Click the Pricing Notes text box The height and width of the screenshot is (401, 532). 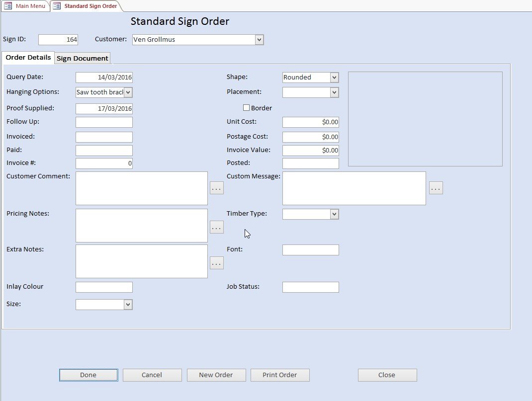pyautogui.click(x=142, y=226)
